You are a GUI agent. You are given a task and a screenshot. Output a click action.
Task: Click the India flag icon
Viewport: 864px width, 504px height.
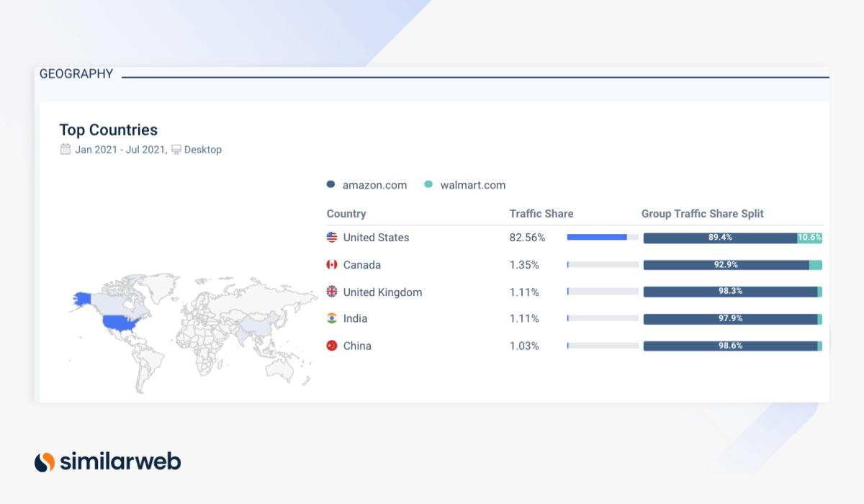(332, 318)
